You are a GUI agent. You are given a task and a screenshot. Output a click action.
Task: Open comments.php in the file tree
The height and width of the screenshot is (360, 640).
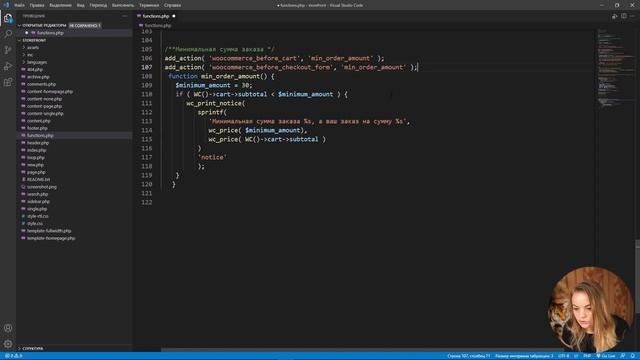(41, 84)
